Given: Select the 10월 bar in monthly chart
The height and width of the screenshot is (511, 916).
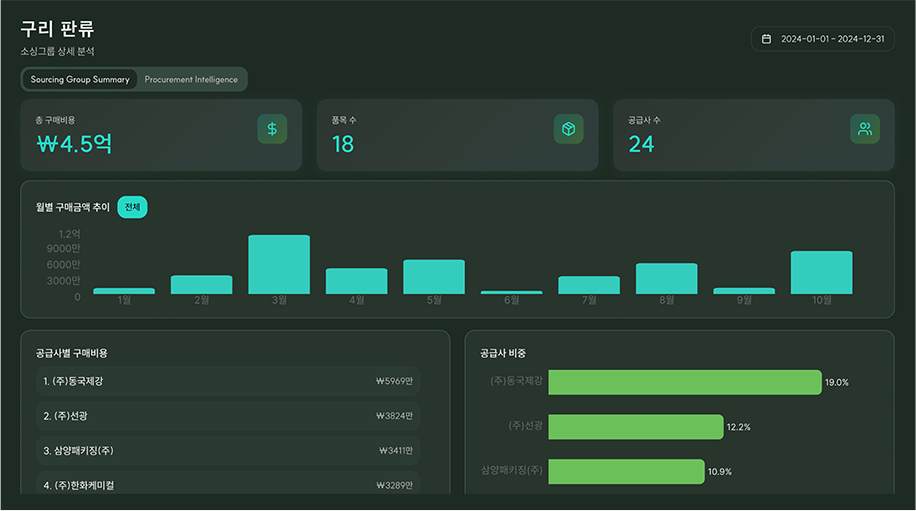Looking at the screenshot, I should click(x=821, y=273).
